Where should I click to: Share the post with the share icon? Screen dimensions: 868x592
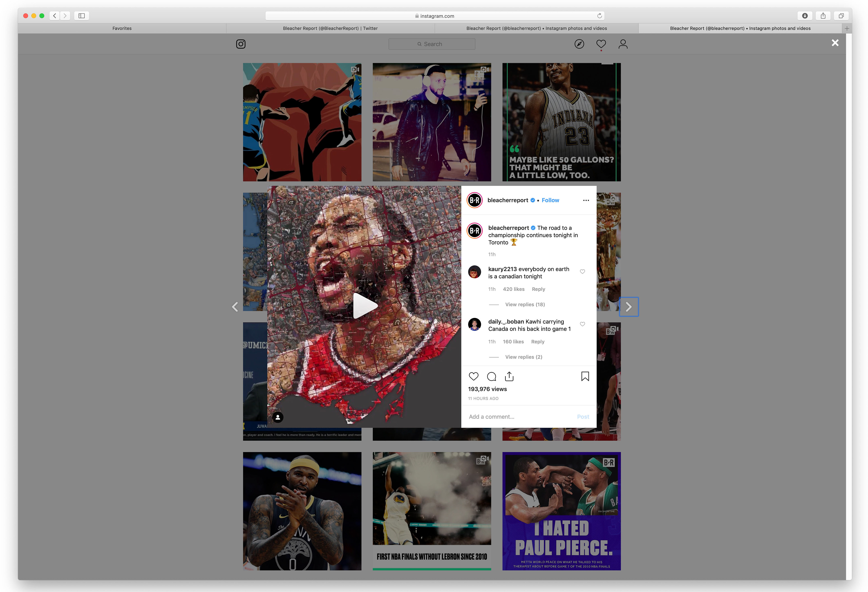point(509,376)
